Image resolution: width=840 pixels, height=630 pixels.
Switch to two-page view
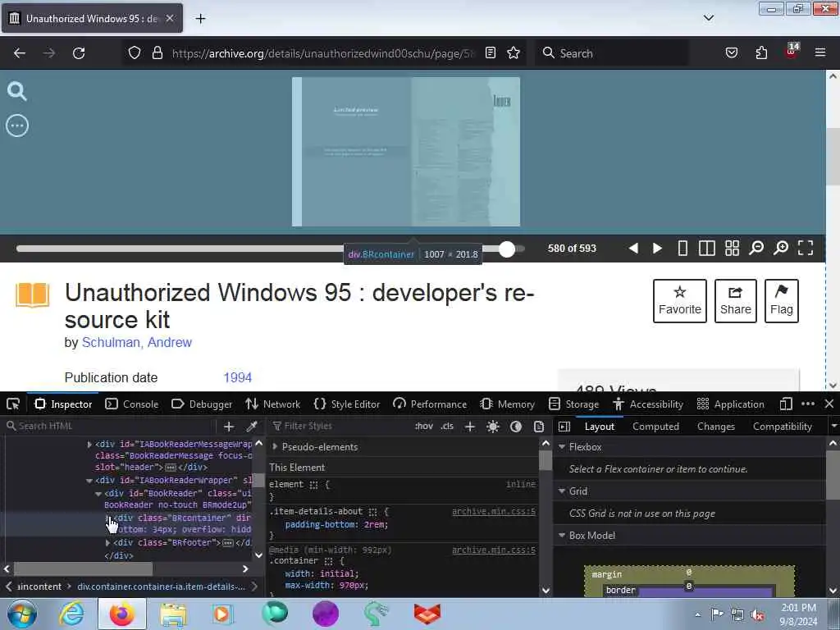(x=706, y=248)
